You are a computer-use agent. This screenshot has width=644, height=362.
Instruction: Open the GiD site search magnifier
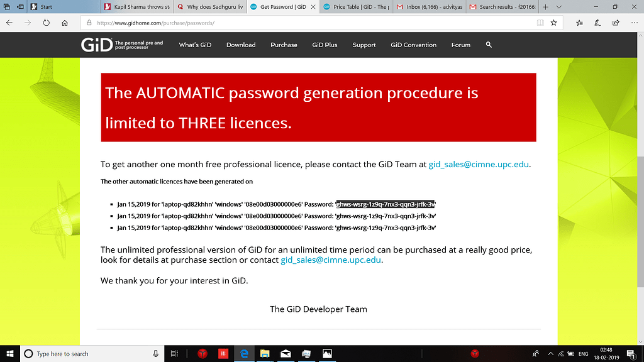(489, 45)
